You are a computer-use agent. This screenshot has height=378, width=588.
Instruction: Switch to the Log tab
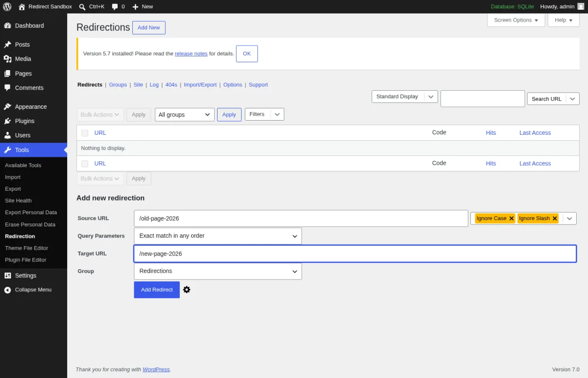pyautogui.click(x=154, y=85)
